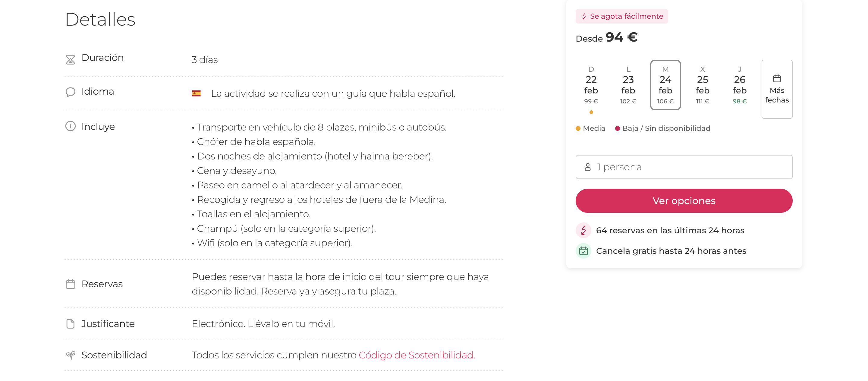The image size is (868, 381).
Task: Click the Spanish flag icon
Action: tap(197, 94)
